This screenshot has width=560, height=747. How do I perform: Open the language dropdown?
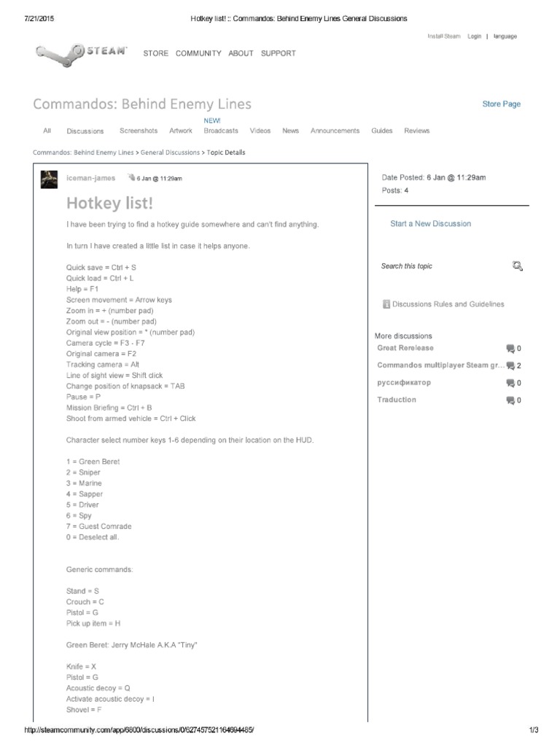(x=505, y=36)
